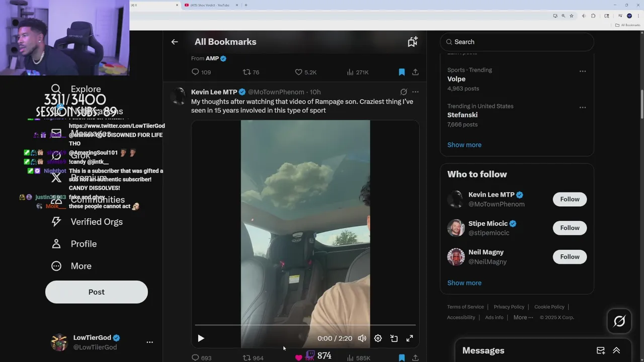Play the Kevin Lee video
Image resolution: width=644 pixels, height=362 pixels.
pos(201,338)
